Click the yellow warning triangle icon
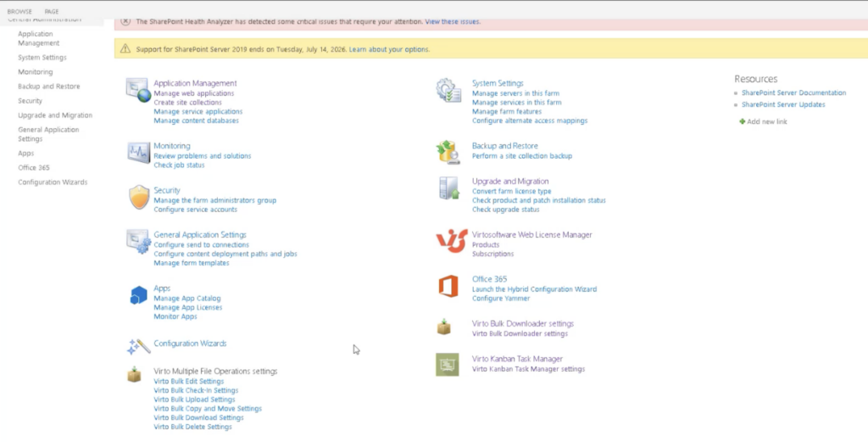 (x=125, y=48)
